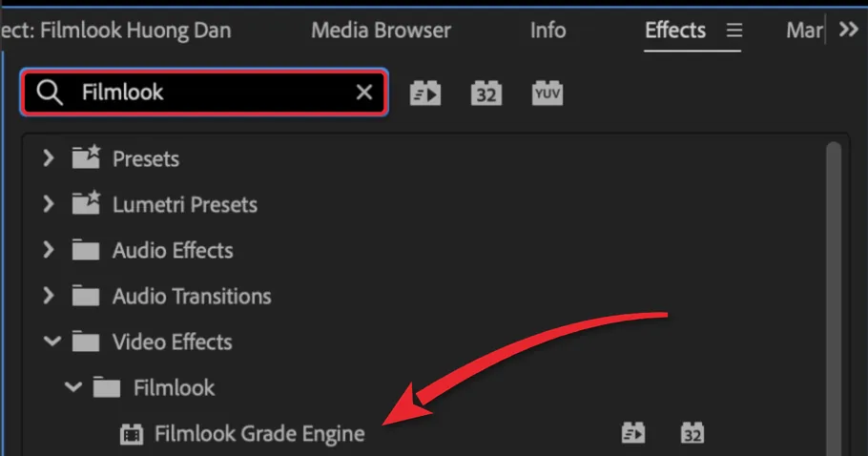Select the Lumetri Presets starred folder icon
This screenshot has width=868, height=456.
point(86,203)
